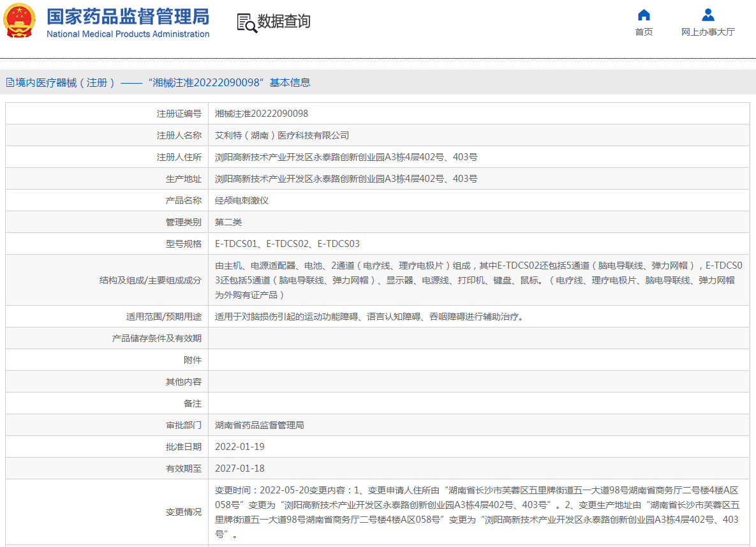Click the approval department 湖南省药品监督管理局
This screenshot has width=756, height=547.
pos(259,425)
